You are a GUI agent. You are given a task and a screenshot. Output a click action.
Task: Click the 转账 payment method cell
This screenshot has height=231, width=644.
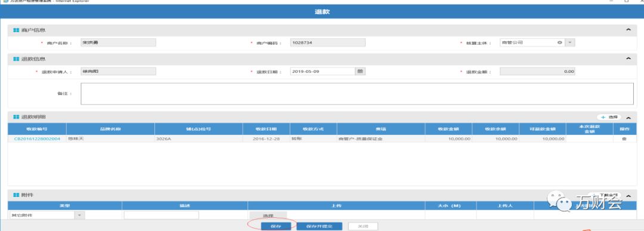click(314, 139)
